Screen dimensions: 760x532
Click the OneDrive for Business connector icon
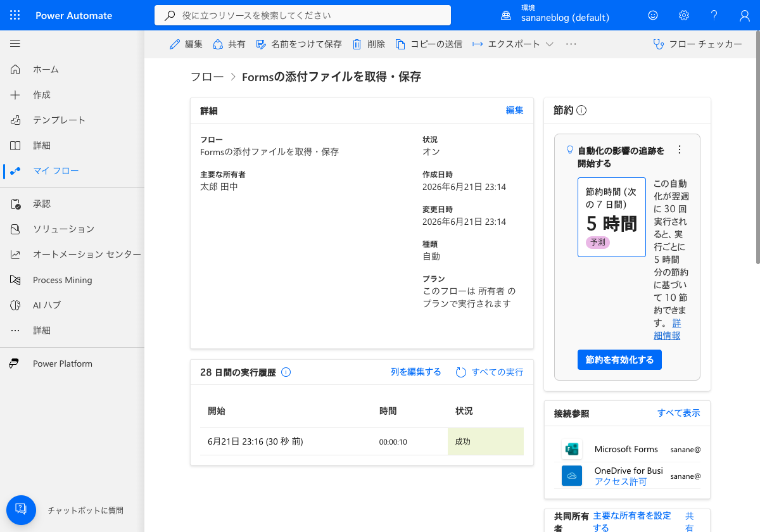[x=572, y=476]
